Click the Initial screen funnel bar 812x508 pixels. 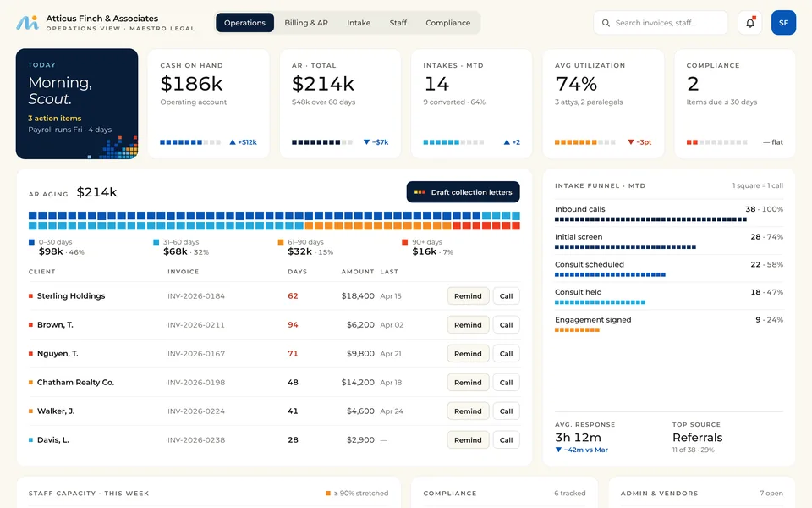click(625, 247)
